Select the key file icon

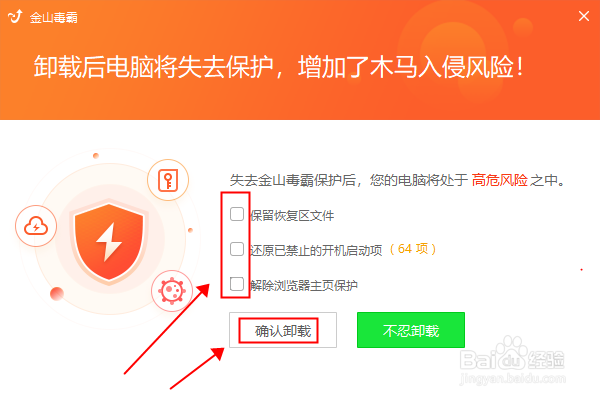coord(168,180)
